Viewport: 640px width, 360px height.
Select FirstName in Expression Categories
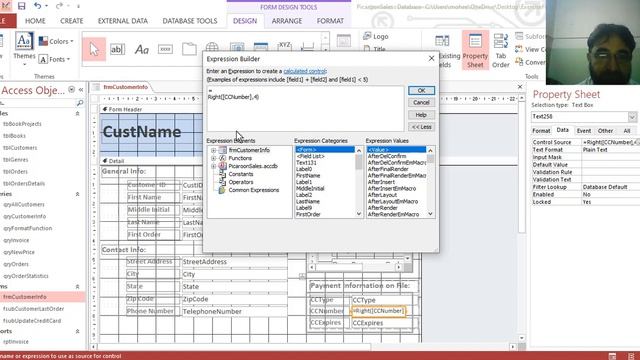(308, 176)
